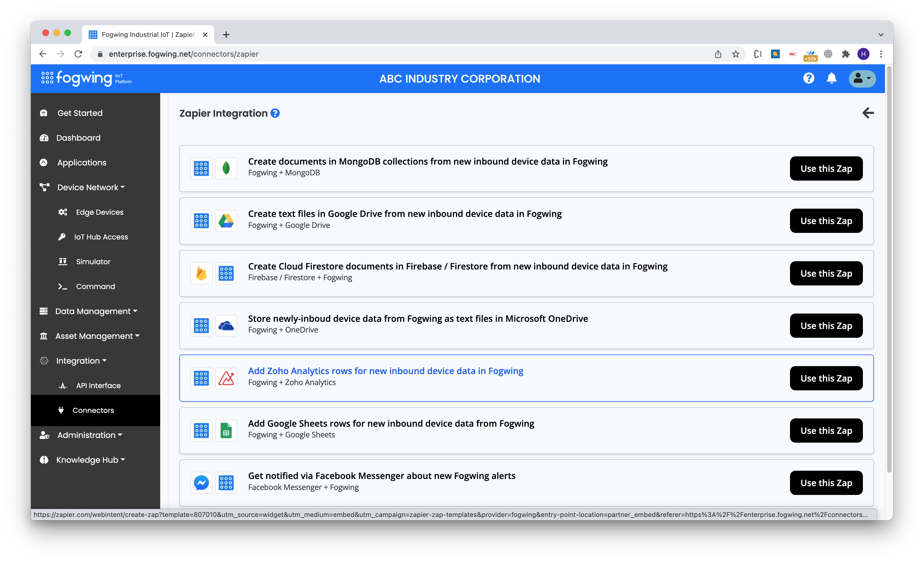Click the Zapier Integration help question icon
This screenshot has width=924, height=561.
point(275,113)
